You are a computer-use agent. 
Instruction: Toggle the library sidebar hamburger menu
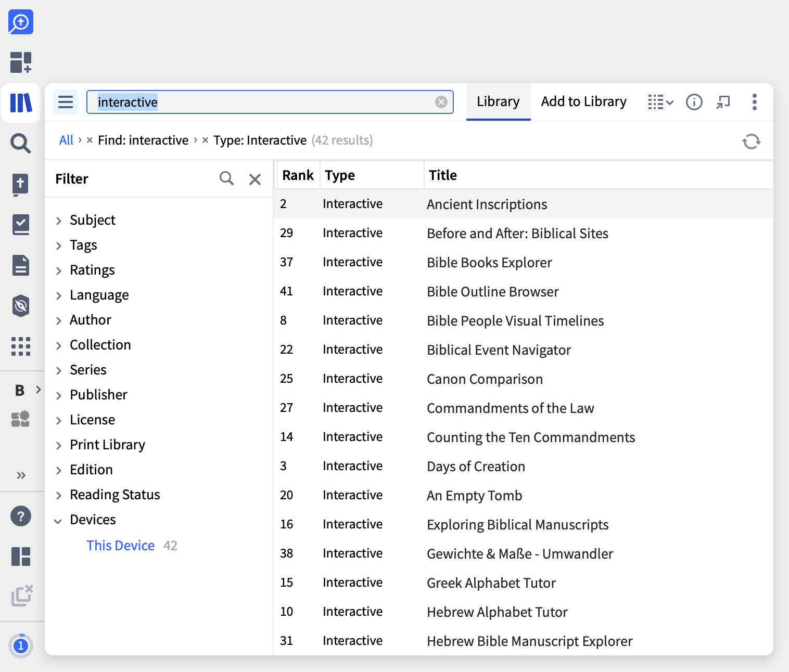[x=66, y=102]
